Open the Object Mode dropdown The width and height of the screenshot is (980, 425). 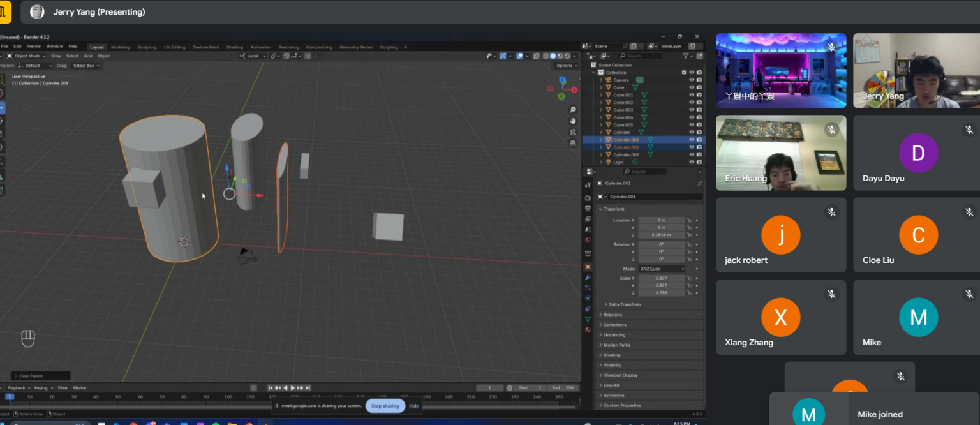point(26,56)
